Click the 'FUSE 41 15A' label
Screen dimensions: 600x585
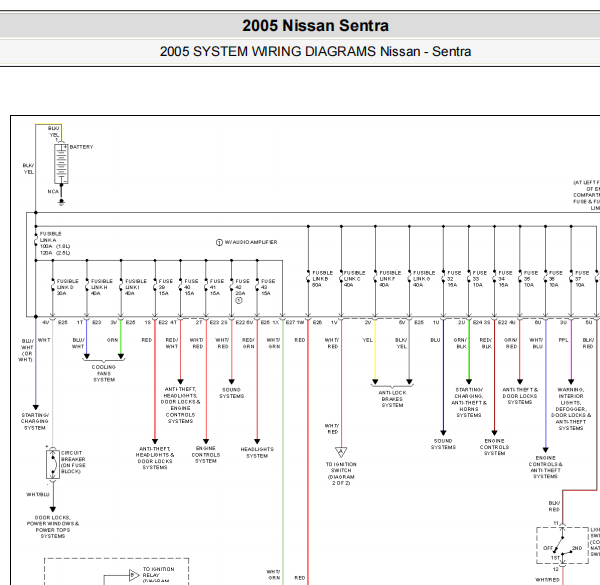(x=217, y=287)
